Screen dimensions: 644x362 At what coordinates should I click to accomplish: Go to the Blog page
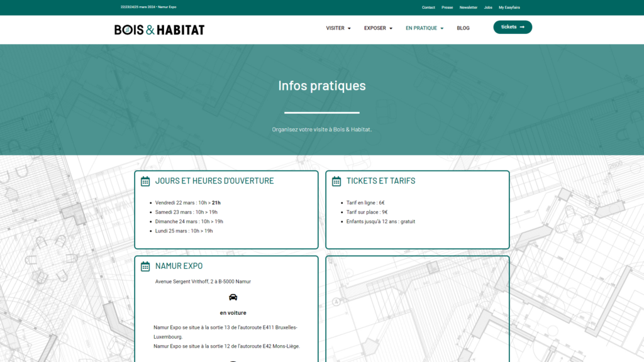pyautogui.click(x=463, y=28)
